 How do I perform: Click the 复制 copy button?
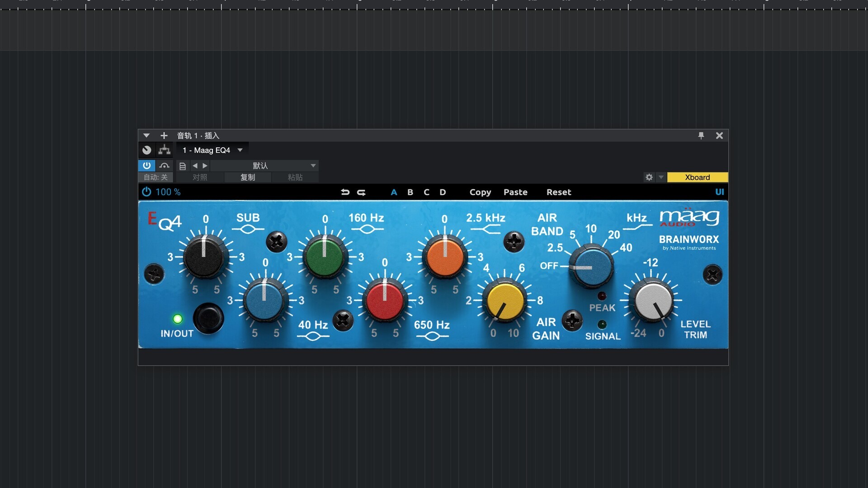(248, 177)
